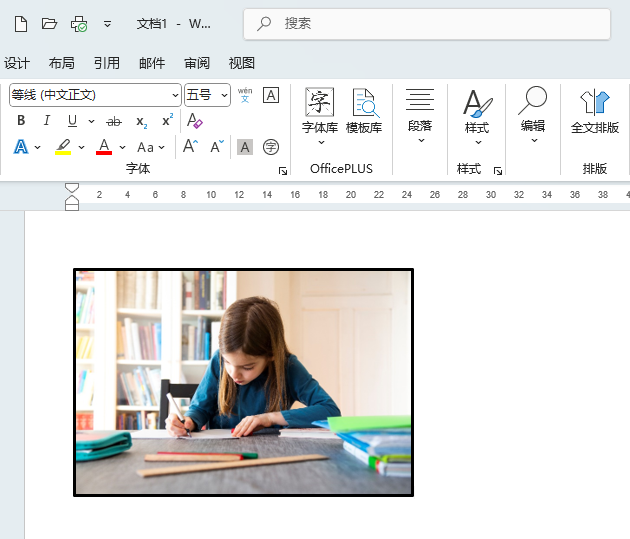The image size is (630, 539).
Task: Click the first line indent ruler marker
Action: point(72,188)
